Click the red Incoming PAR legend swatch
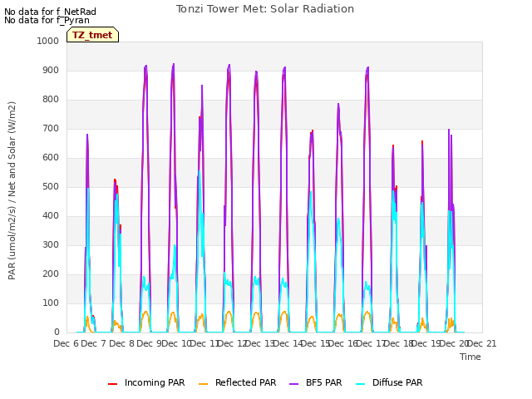The height and width of the screenshot is (399, 532). pos(113,384)
